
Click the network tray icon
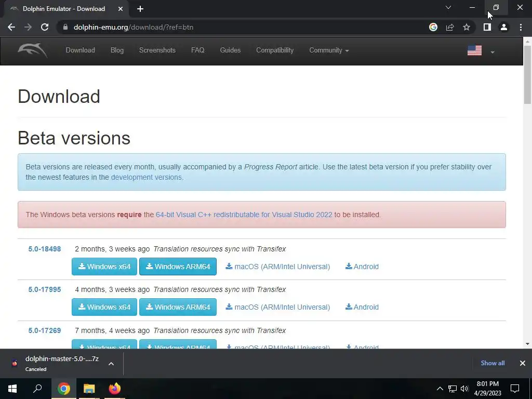(x=453, y=389)
